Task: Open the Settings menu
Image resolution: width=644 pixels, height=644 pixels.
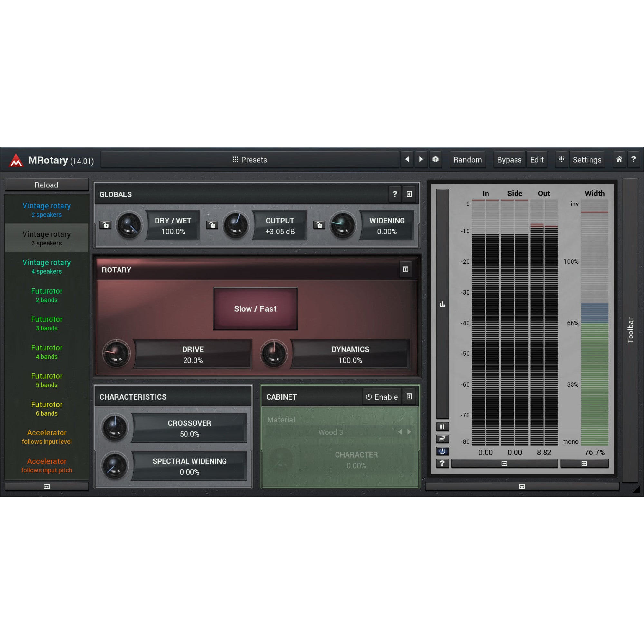Action: click(x=587, y=160)
